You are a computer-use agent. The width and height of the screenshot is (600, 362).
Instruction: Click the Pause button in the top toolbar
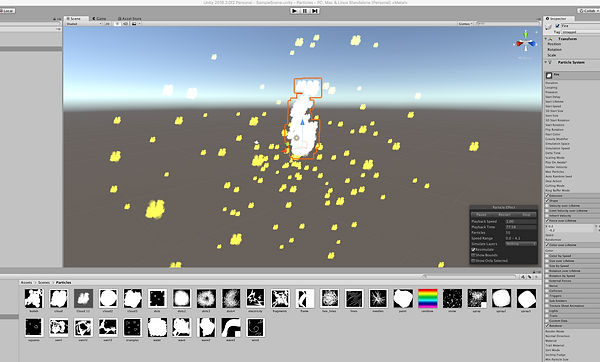point(305,11)
